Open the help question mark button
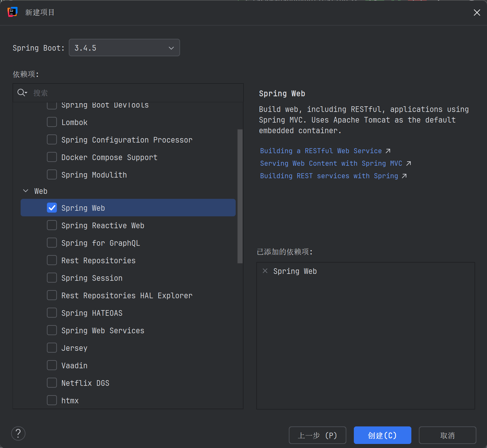 (18, 433)
